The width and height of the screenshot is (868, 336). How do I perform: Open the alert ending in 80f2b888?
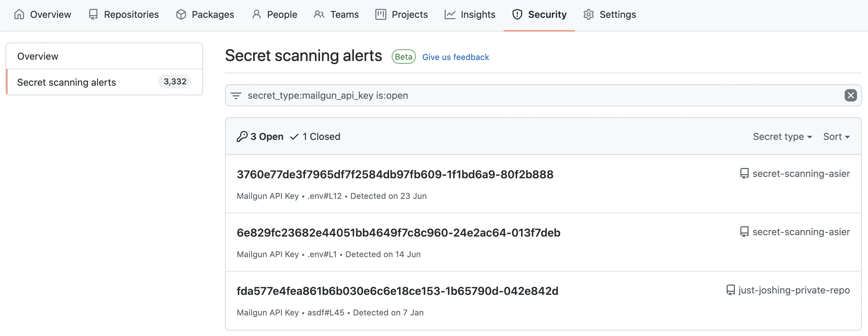395,174
